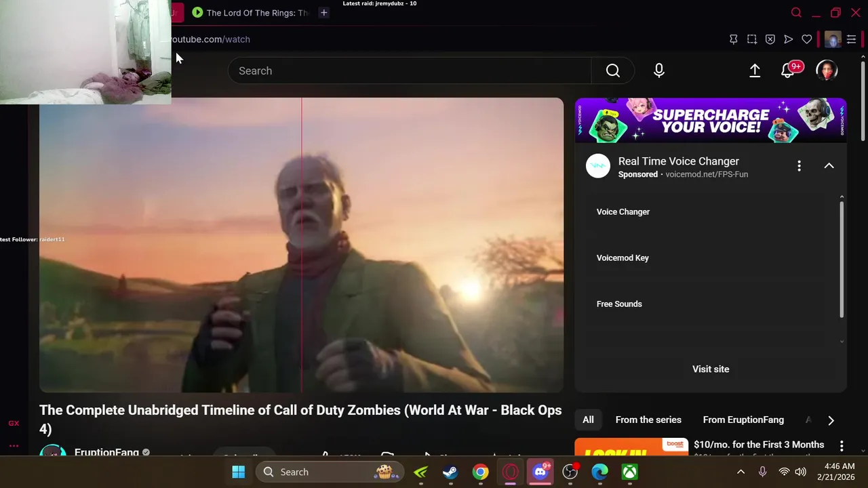
Task: Click the Supercharge Your Voice banner
Action: [x=711, y=120]
